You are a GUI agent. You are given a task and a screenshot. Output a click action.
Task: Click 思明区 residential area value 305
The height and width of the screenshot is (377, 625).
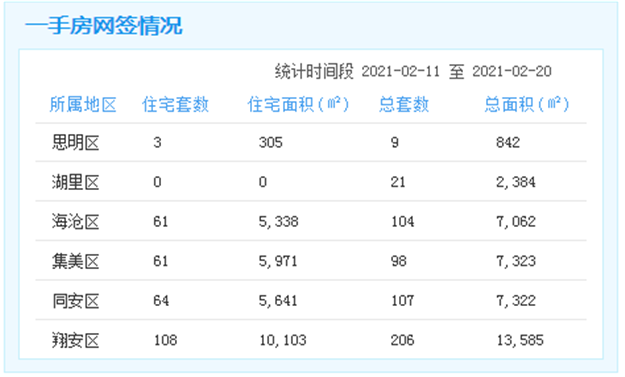point(271,142)
